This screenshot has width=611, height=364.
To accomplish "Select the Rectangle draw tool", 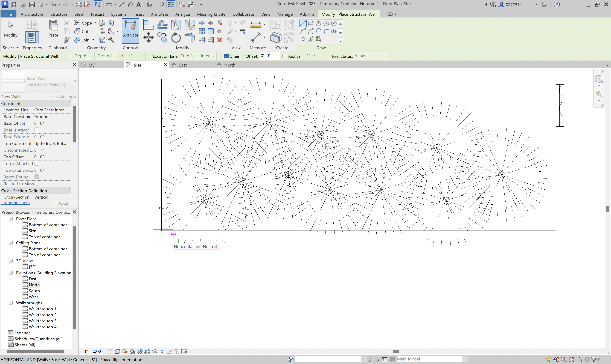I will (x=311, y=23).
